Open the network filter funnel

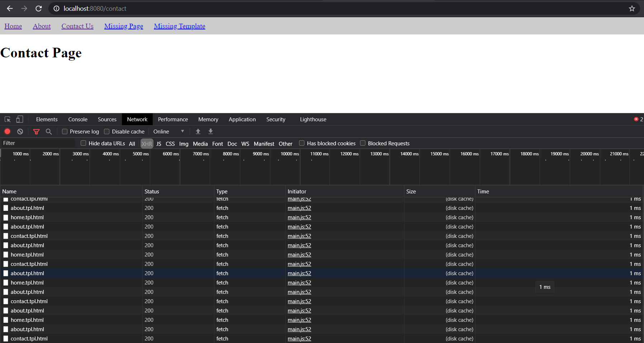[36, 131]
